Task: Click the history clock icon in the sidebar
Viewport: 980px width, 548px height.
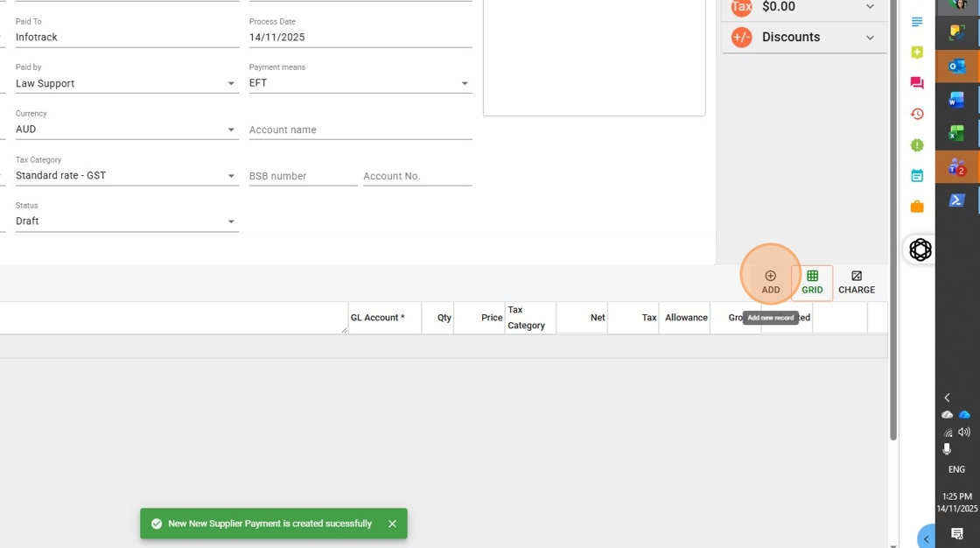Action: pyautogui.click(x=917, y=114)
